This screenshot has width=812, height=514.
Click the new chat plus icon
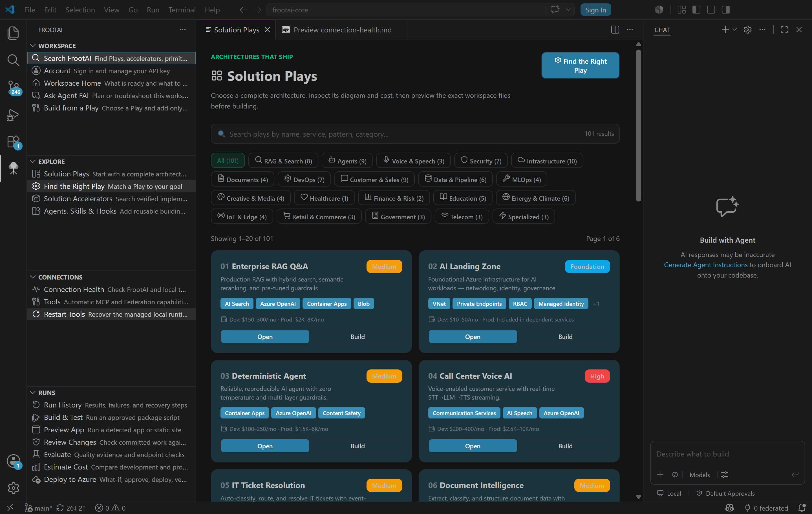point(725,30)
